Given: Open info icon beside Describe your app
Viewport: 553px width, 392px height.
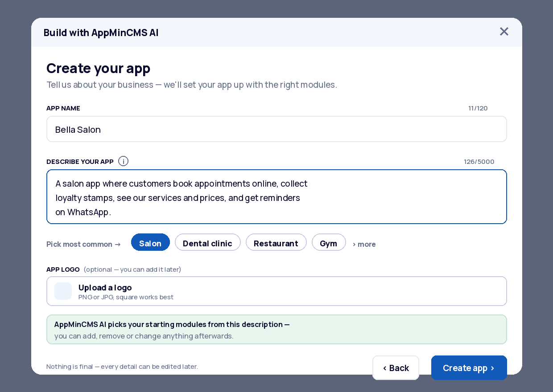Looking at the screenshot, I should point(124,161).
